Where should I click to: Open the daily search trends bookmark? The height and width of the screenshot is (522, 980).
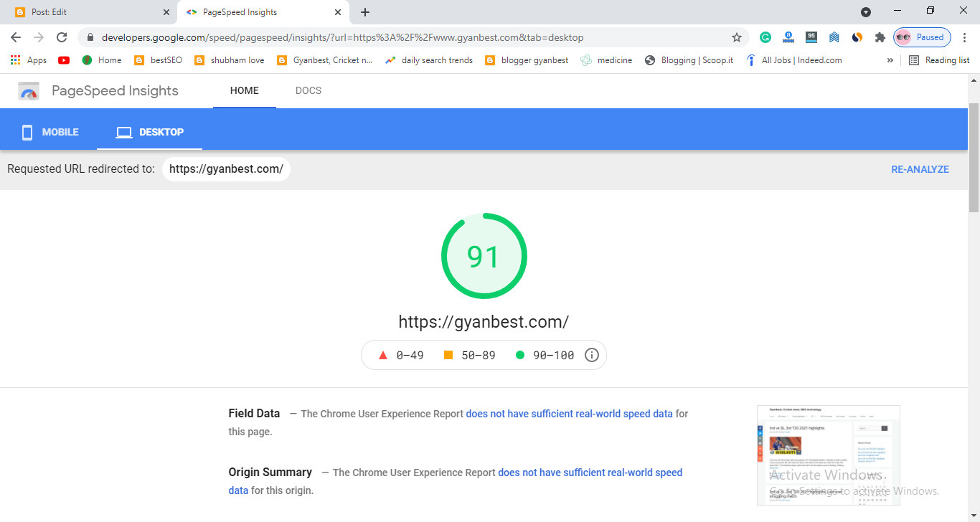coord(428,60)
